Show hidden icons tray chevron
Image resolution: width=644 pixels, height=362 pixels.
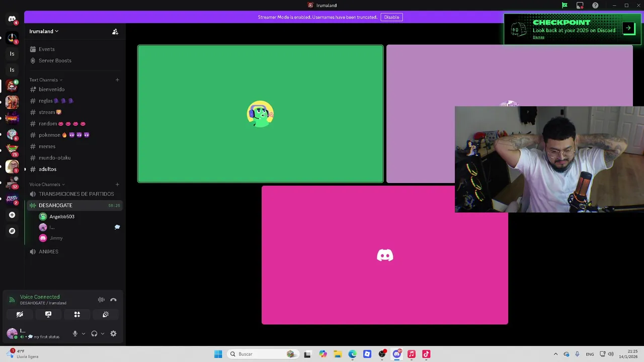(x=555, y=354)
